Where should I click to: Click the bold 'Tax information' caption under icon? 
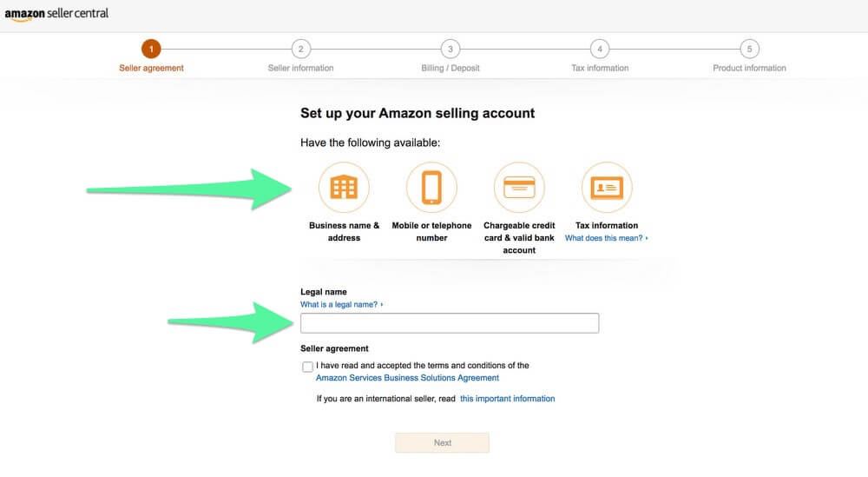[x=607, y=226]
